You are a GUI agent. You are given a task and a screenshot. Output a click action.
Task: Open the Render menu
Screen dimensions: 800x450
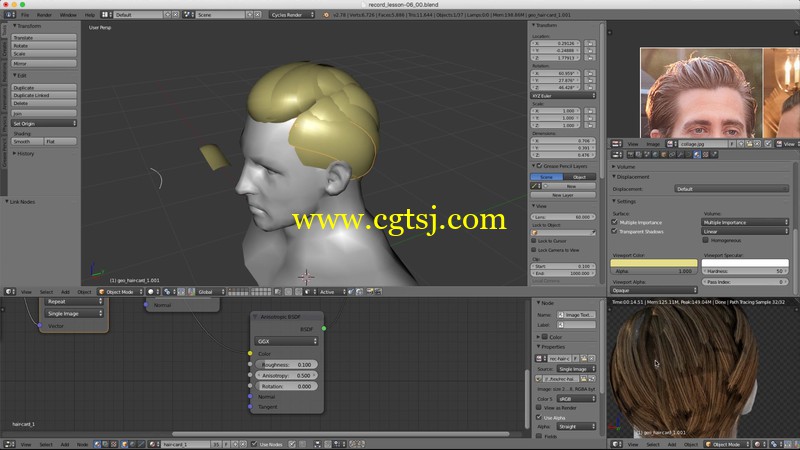click(44, 15)
